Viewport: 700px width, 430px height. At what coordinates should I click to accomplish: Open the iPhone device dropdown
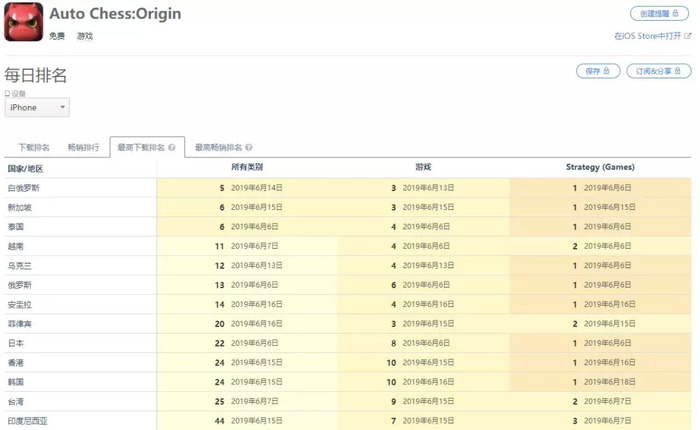click(37, 108)
